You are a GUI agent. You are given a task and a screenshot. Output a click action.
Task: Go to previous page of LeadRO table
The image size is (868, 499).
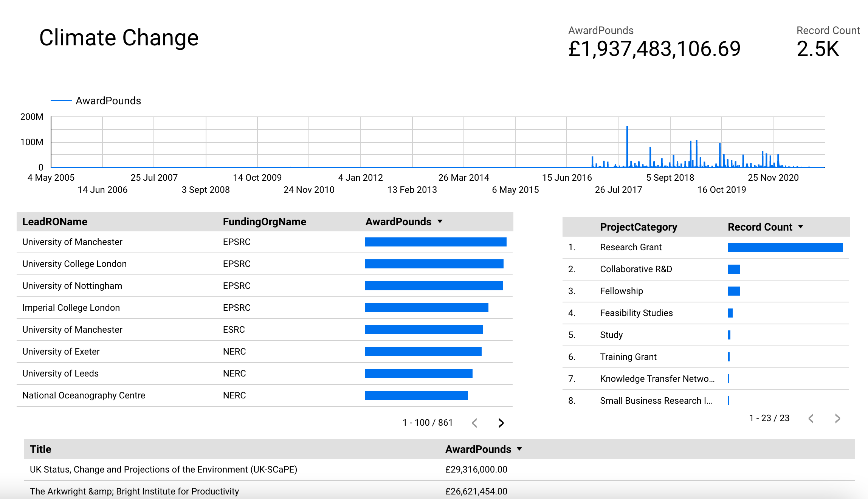(x=475, y=423)
